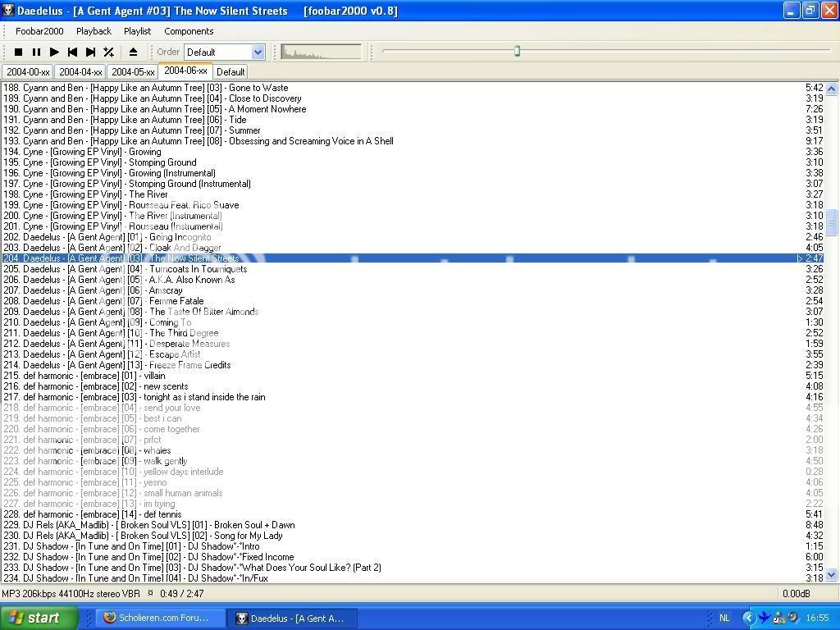Viewport: 840px width, 630px height.
Task: Click the eject/open file icon
Action: pyautogui.click(x=134, y=52)
